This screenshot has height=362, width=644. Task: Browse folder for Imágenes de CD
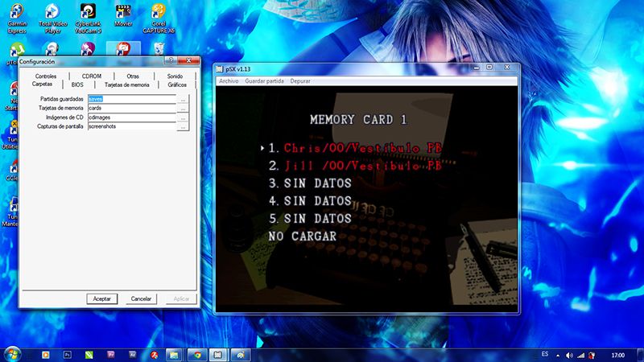click(x=183, y=117)
